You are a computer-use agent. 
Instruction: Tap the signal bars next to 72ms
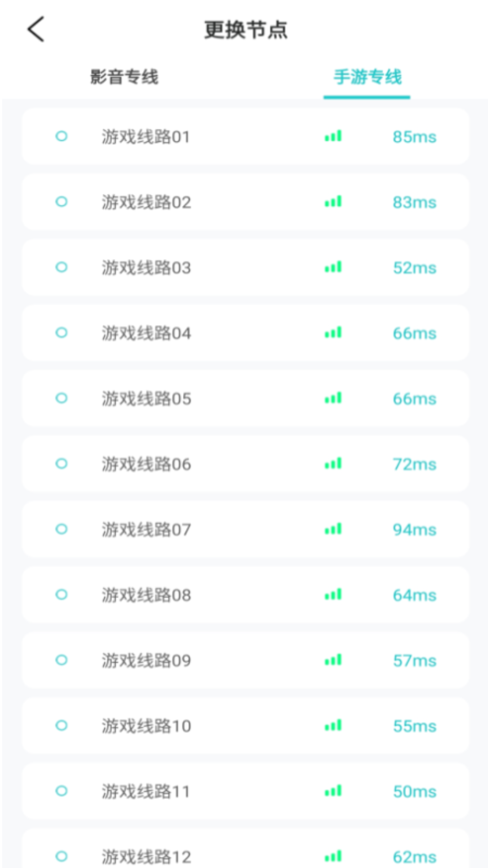[333, 464]
